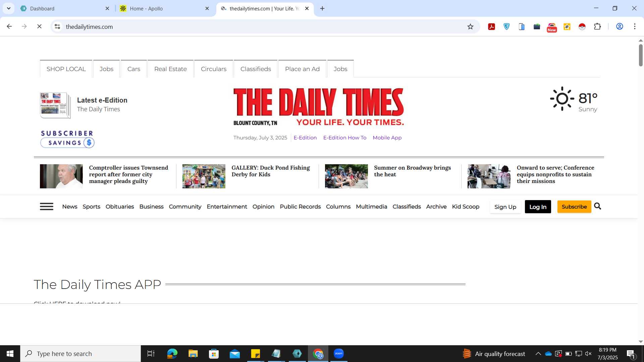Viewport: 644px width, 362px height.
Task: Open Zoom from the taskbar
Action: [339, 354]
